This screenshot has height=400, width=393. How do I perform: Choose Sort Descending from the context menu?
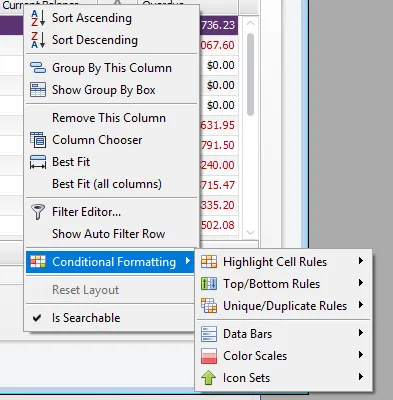point(112,40)
